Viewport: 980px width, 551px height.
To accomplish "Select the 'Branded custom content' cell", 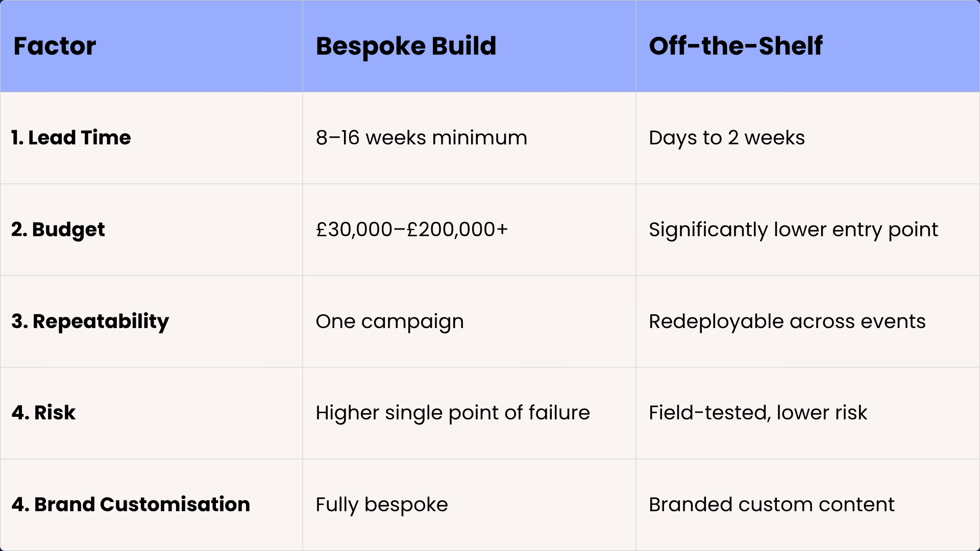I will (771, 505).
